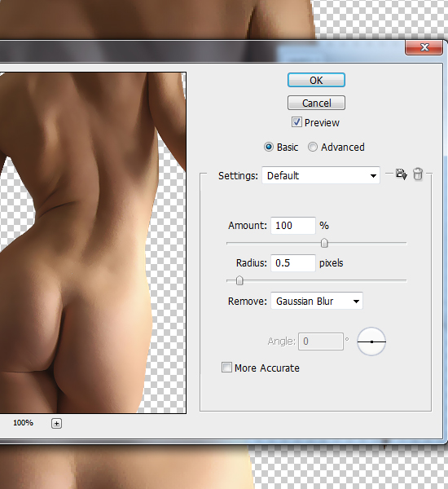Click the Cancel button
The width and height of the screenshot is (448, 489).
pyautogui.click(x=316, y=103)
